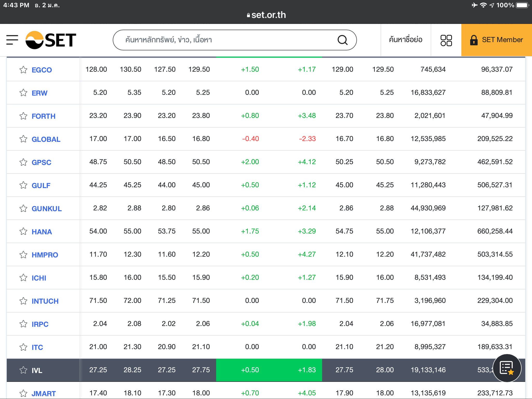The width and height of the screenshot is (532, 399).
Task: Open the floating watchlist note icon
Action: point(507,368)
